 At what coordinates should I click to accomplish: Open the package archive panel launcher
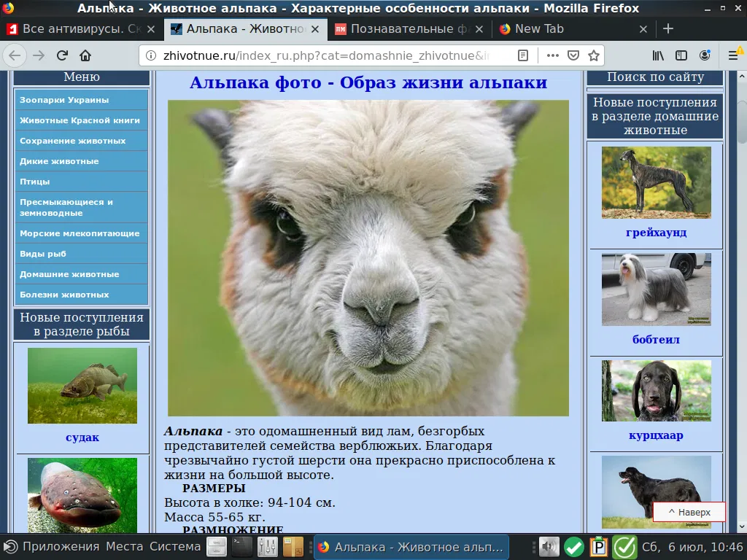[x=293, y=547]
